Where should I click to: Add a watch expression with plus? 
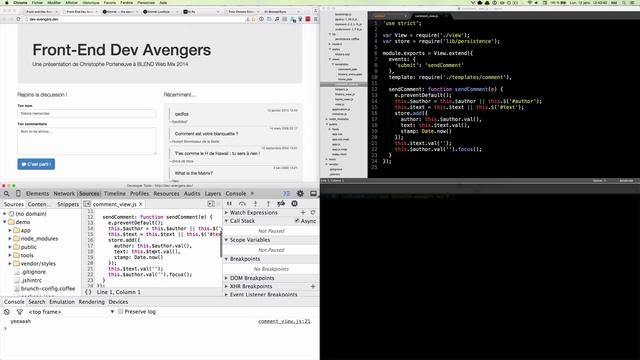click(303, 213)
